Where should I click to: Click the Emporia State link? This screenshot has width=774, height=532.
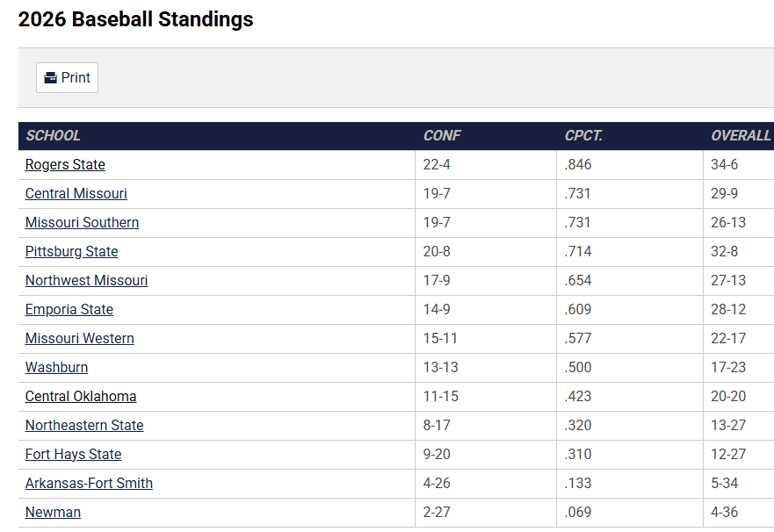(x=69, y=310)
